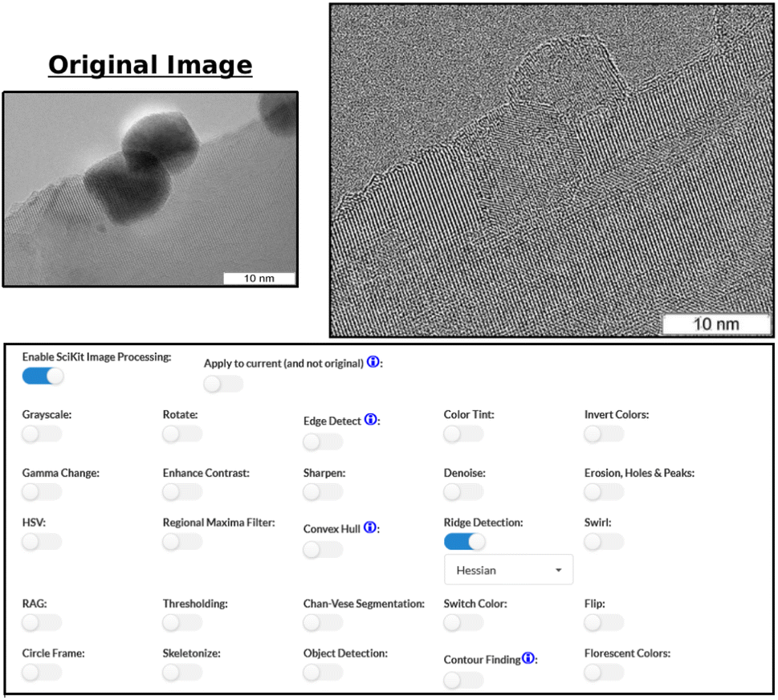
Task: Enable the Grayscale filter
Action: 41,434
